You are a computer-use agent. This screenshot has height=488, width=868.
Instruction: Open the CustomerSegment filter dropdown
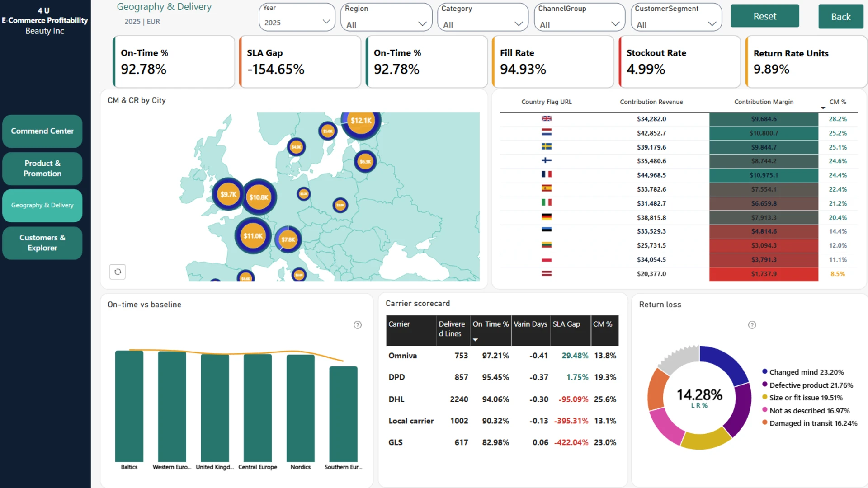pyautogui.click(x=676, y=17)
